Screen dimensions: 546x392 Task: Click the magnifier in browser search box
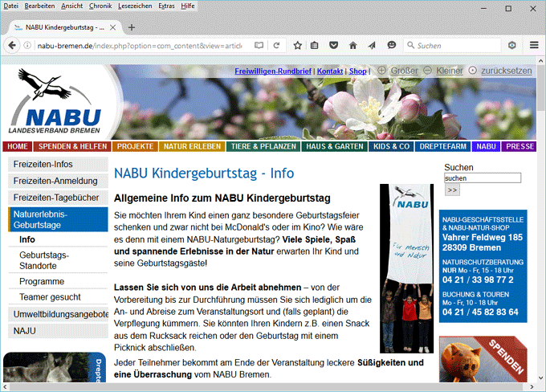[x=411, y=45]
